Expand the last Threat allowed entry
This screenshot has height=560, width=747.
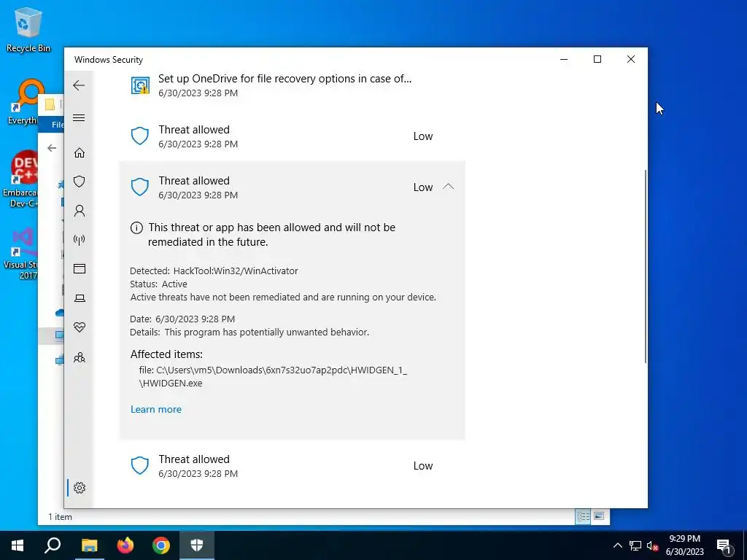click(292, 466)
